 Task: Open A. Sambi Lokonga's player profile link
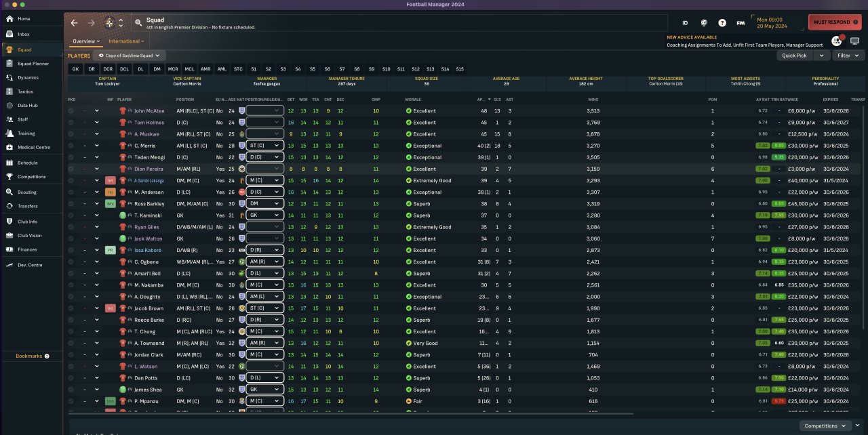(150, 181)
